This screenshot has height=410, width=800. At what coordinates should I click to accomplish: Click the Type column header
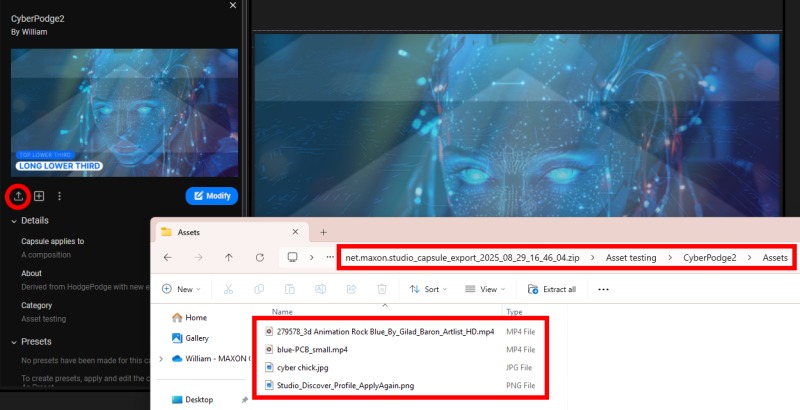(514, 312)
